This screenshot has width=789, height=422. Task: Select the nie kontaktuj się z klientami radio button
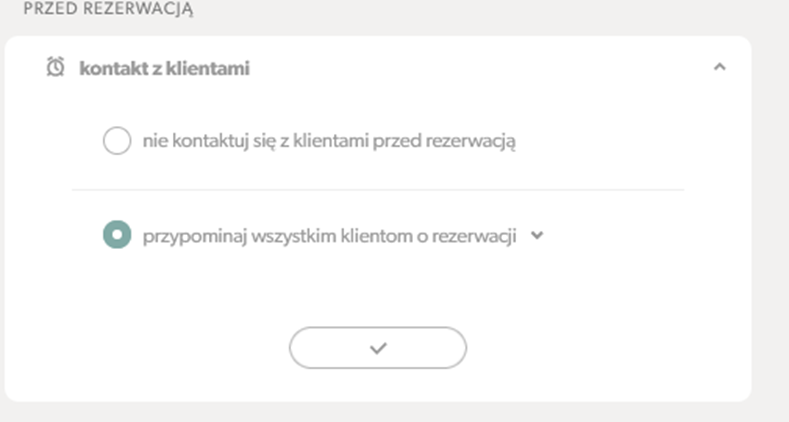pyautogui.click(x=117, y=140)
